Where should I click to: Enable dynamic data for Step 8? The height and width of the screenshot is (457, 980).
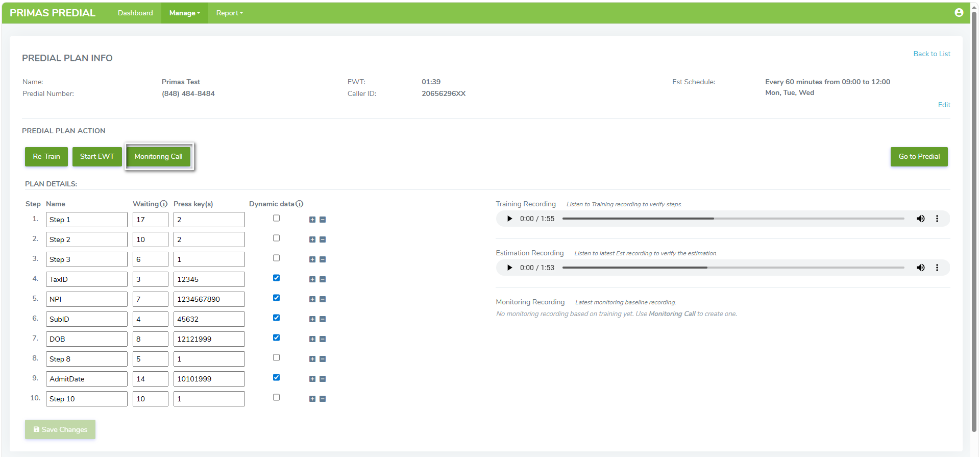[x=276, y=357]
